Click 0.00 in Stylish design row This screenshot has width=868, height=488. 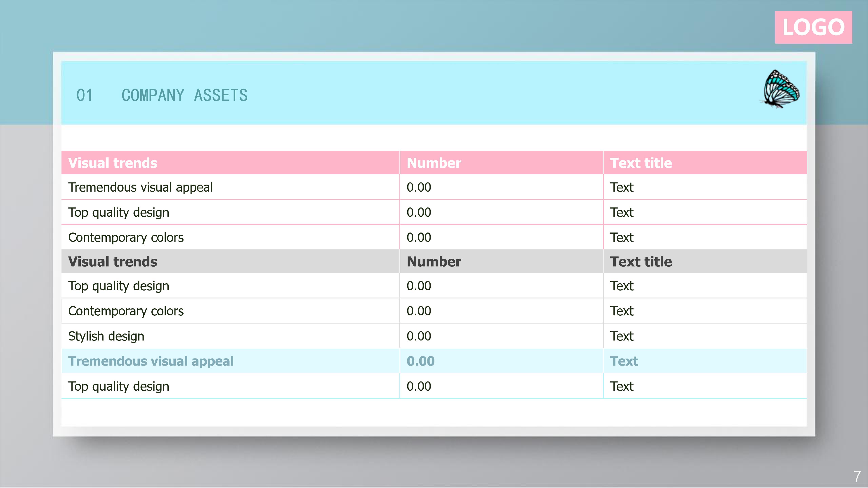click(419, 336)
